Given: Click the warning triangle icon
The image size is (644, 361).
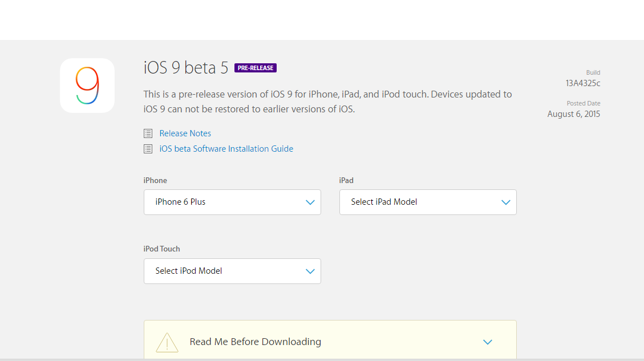Looking at the screenshot, I should 167,343.
